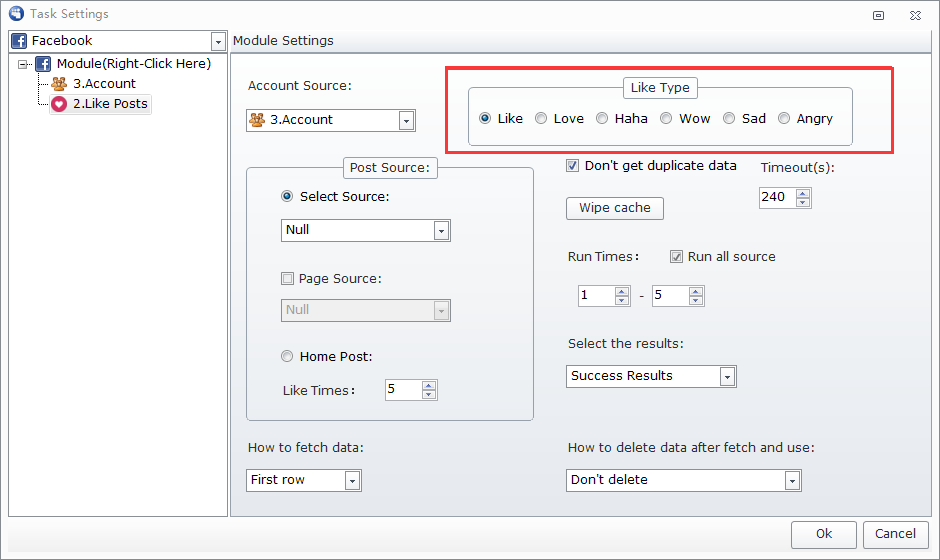The height and width of the screenshot is (560, 940).
Task: Click the Wipe cache button
Action: 614,208
